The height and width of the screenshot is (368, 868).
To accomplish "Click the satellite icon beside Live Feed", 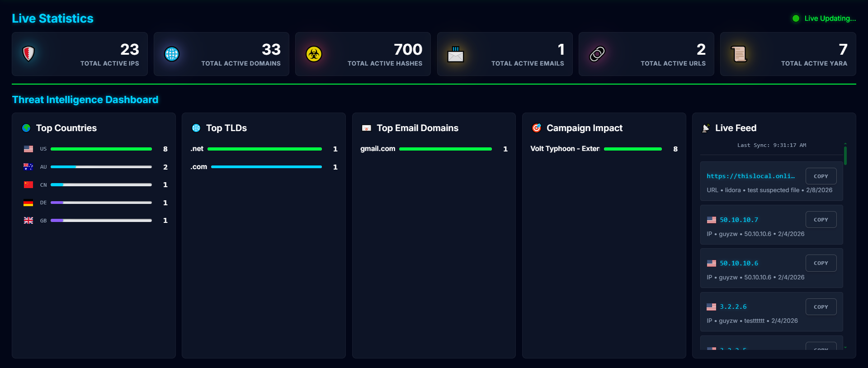I will (x=706, y=128).
